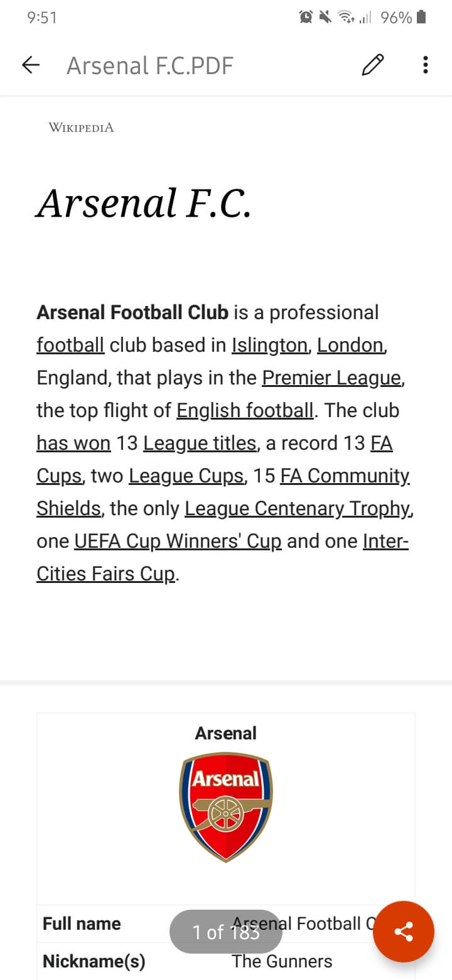Tap the orange share button
This screenshot has height=980, width=452.
click(404, 932)
